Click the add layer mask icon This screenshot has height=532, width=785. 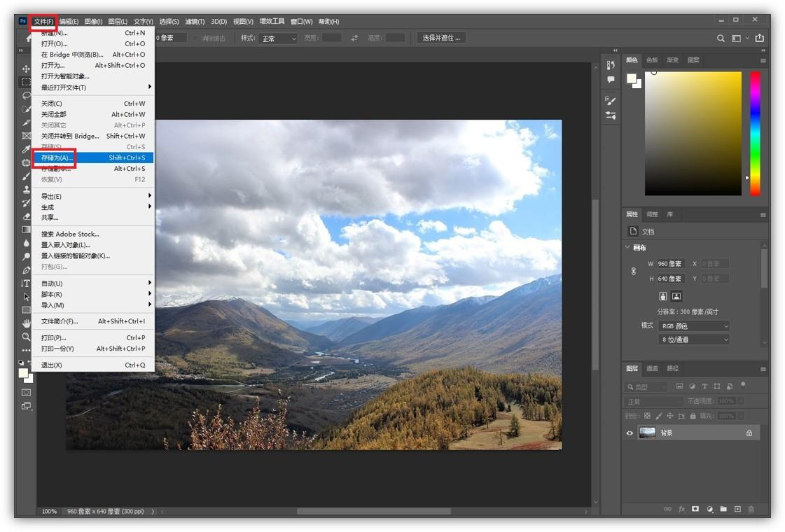[695, 509]
